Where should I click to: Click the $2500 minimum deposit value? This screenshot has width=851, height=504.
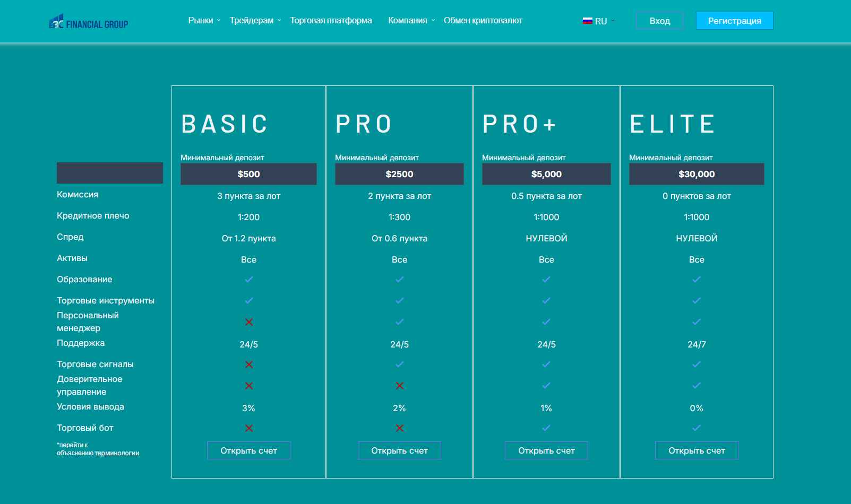[399, 174]
